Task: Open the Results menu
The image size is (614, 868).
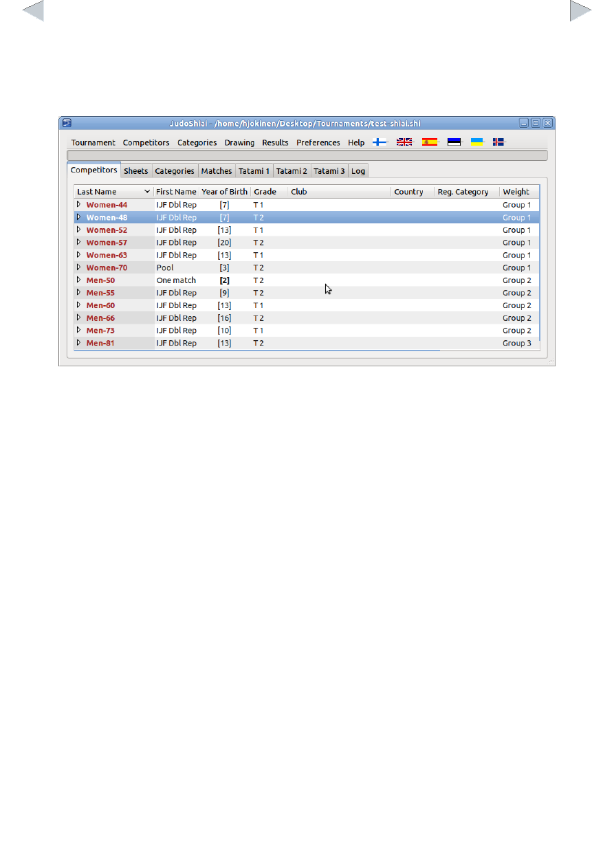Action: pyautogui.click(x=276, y=143)
